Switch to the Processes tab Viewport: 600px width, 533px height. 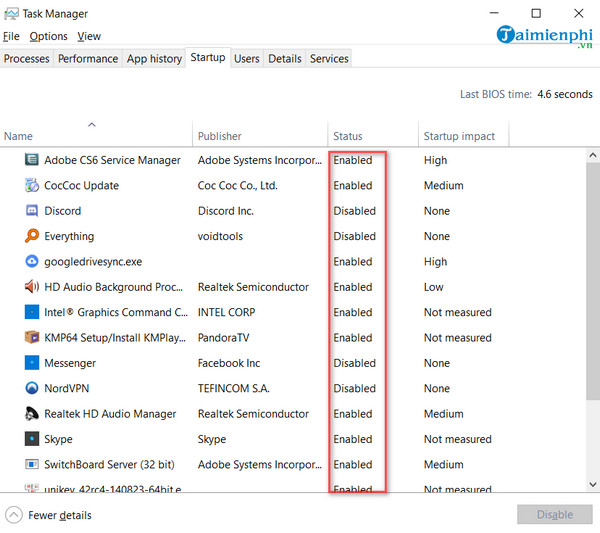[x=26, y=59]
